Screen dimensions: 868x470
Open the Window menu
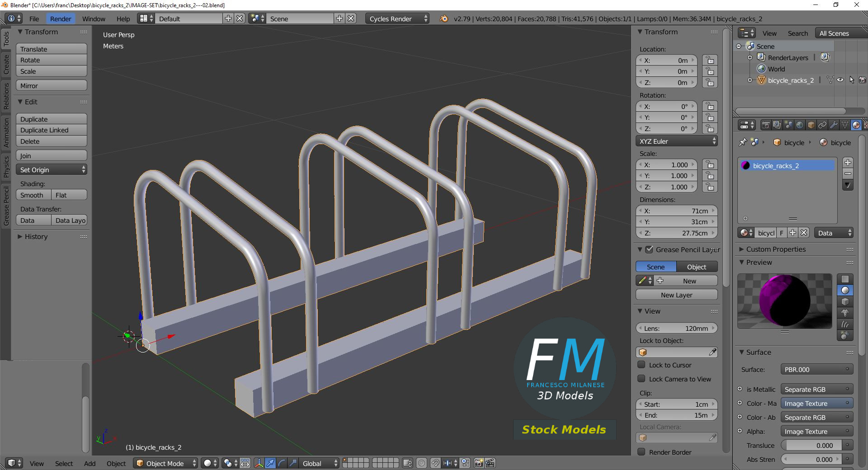tap(94, 19)
